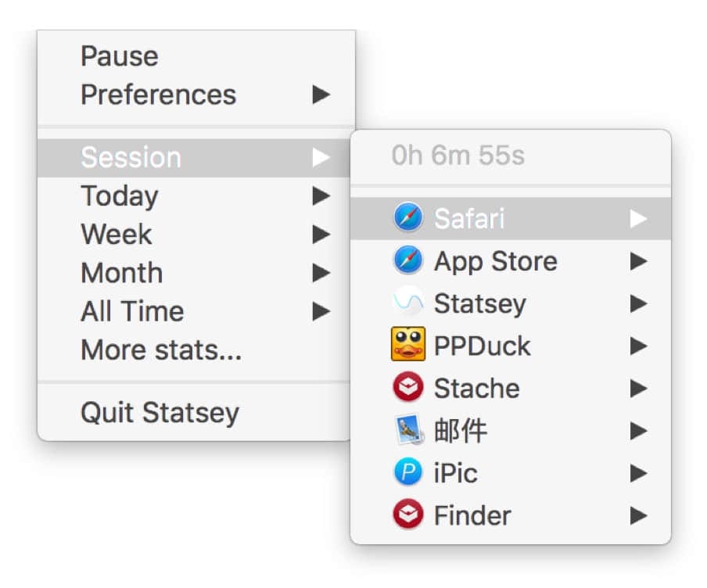Click the Safari compass icon

(408, 217)
